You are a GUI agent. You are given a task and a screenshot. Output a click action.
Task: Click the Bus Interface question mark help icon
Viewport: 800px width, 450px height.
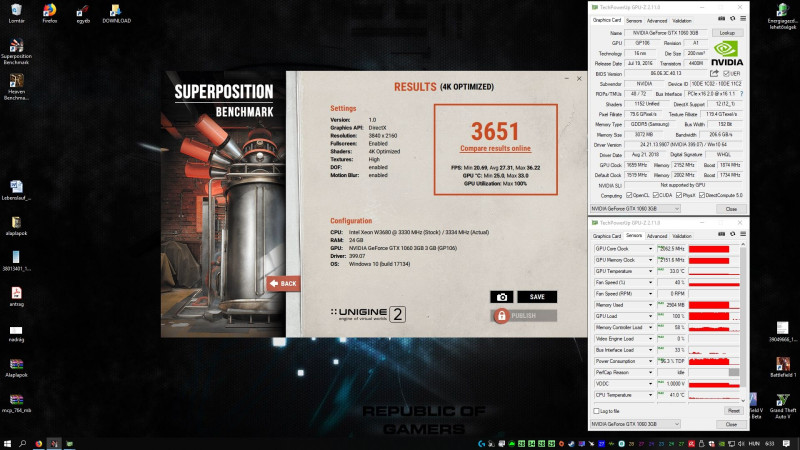[x=741, y=94]
